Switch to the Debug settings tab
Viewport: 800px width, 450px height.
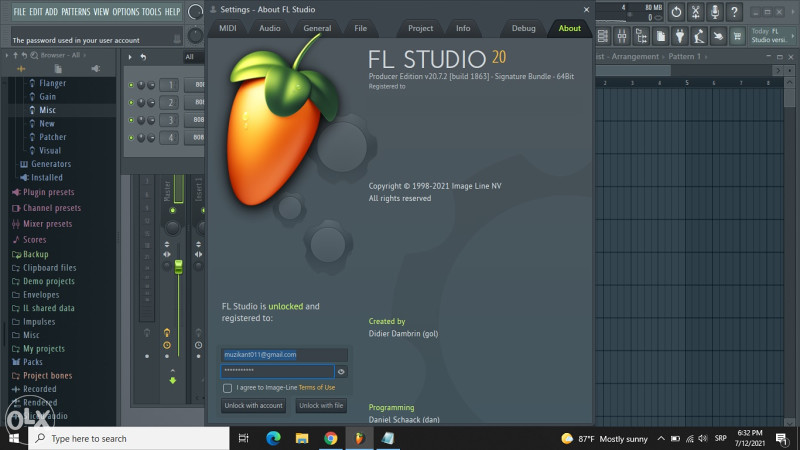click(x=523, y=29)
